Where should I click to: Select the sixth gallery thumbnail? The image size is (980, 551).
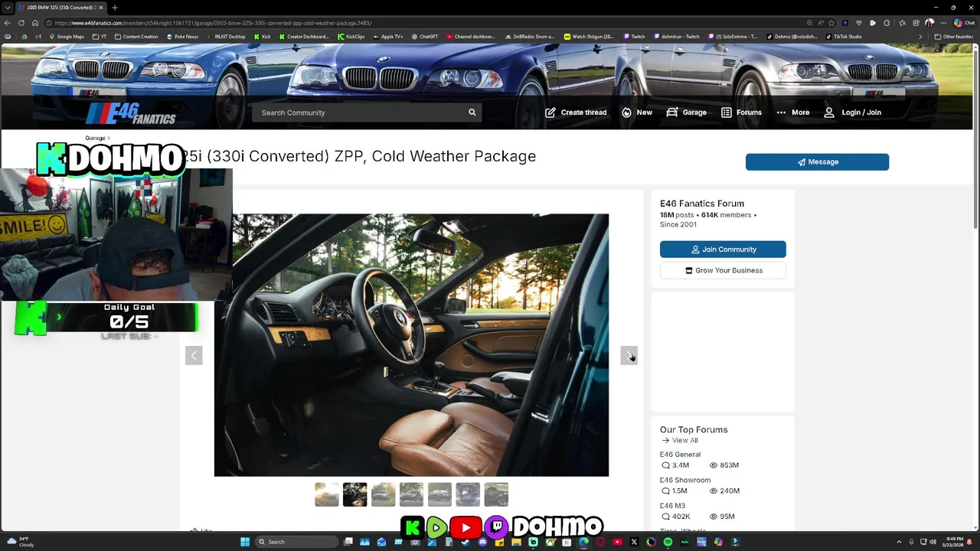(x=468, y=494)
